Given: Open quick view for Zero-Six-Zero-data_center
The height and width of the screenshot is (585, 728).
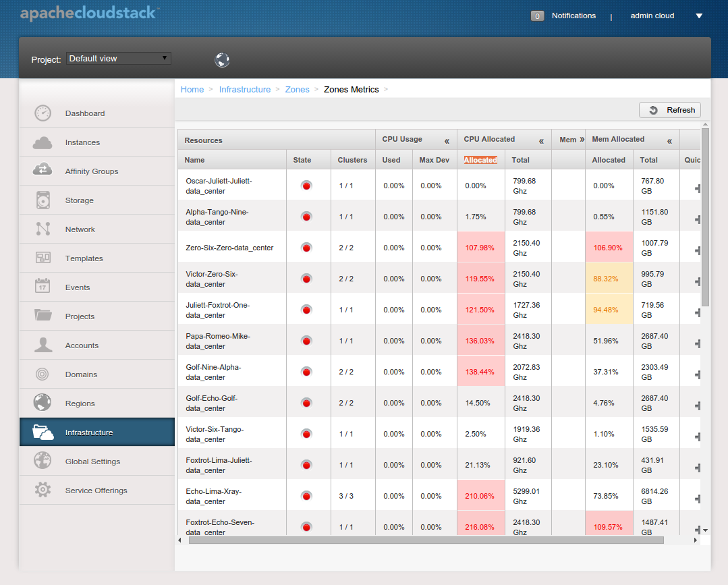Looking at the screenshot, I should 698,250.
